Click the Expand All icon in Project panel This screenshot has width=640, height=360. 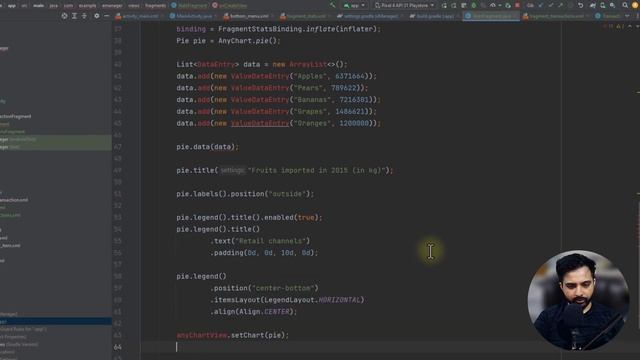(74, 16)
